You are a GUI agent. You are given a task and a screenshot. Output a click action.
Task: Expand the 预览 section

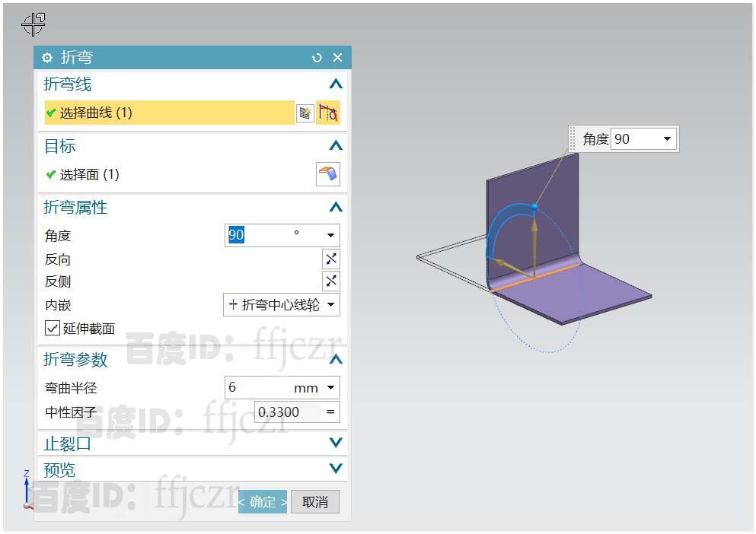coord(336,468)
